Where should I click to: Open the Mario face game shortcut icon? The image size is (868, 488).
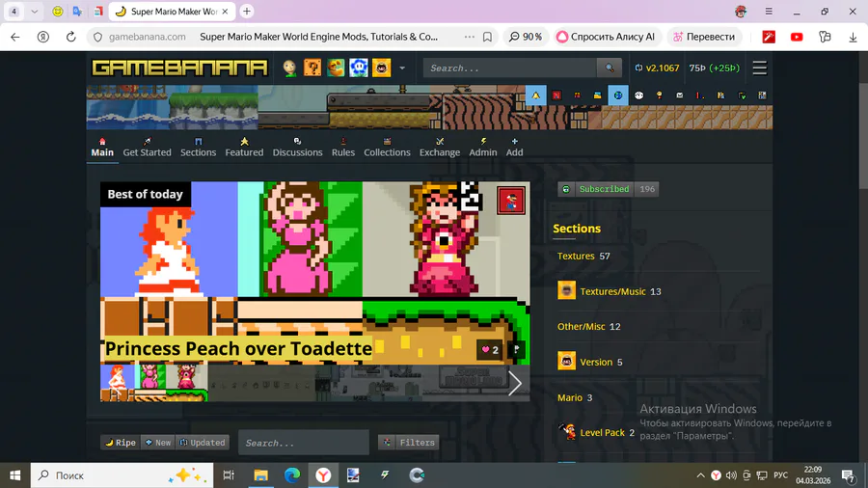[x=381, y=68]
